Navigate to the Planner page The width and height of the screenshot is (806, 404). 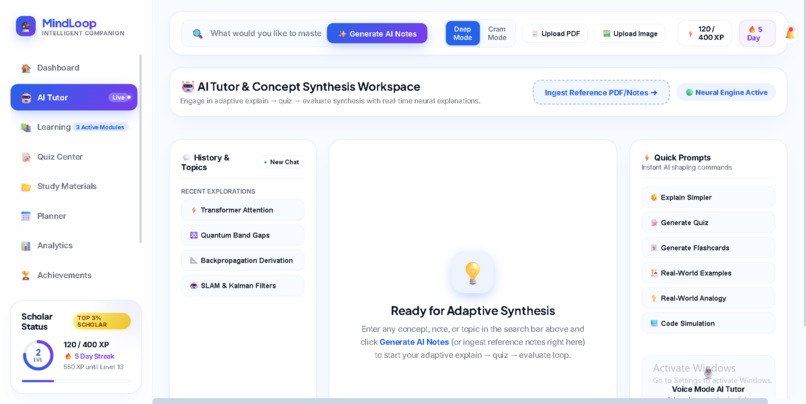coord(74,216)
